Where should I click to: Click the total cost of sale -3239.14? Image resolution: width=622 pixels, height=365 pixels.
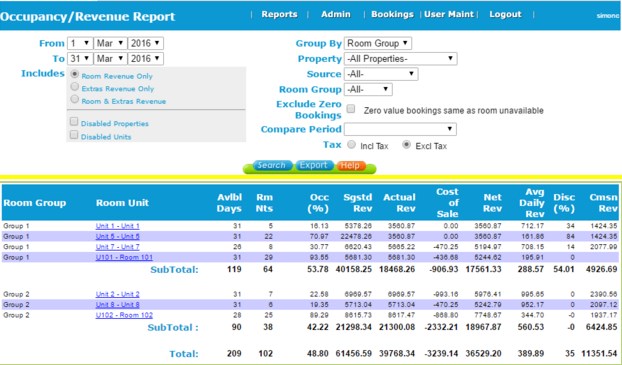[441, 353]
